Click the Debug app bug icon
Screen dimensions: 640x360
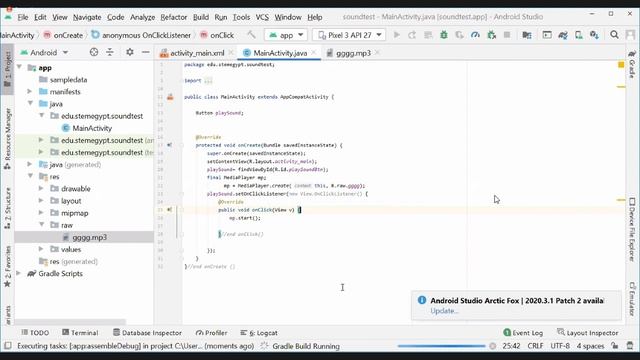[444, 35]
